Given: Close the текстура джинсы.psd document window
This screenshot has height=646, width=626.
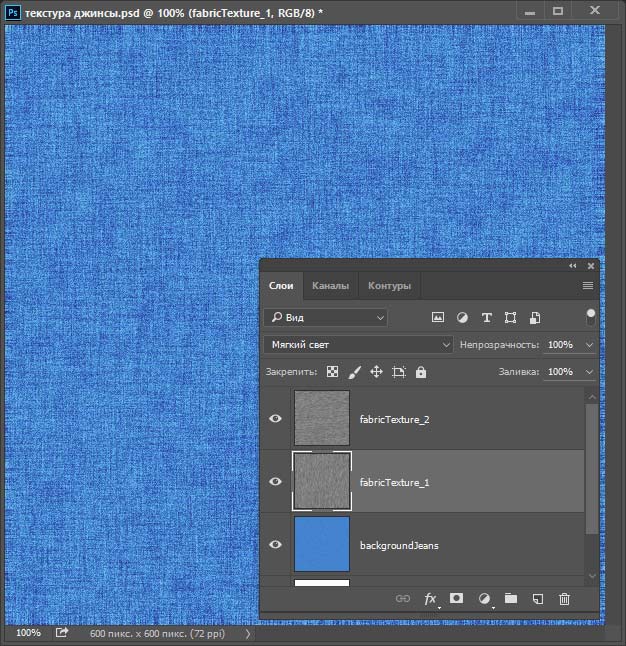Looking at the screenshot, I should 595,10.
